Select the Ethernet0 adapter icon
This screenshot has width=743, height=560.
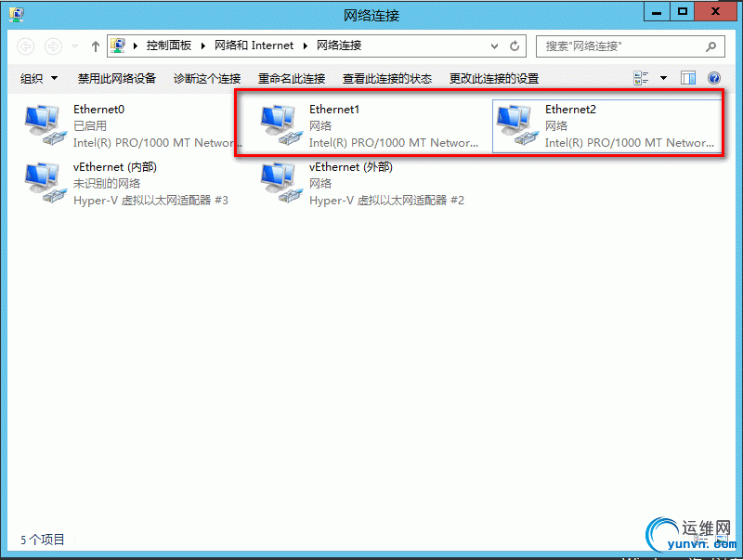(46, 125)
